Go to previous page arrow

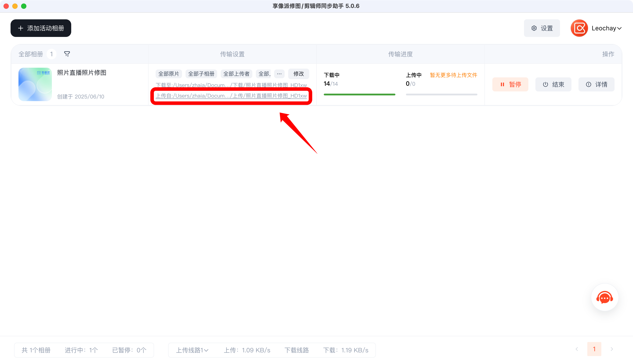point(577,349)
